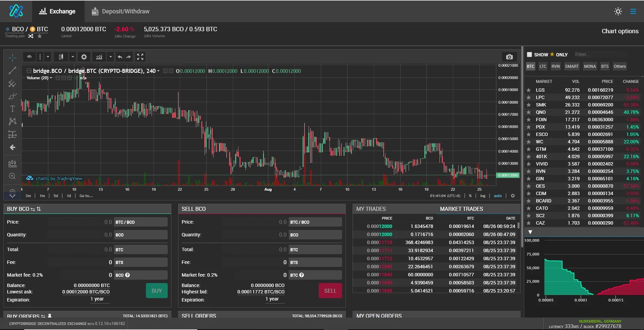The width and height of the screenshot is (644, 330).
Task: Select the MONA market tab
Action: pos(590,66)
